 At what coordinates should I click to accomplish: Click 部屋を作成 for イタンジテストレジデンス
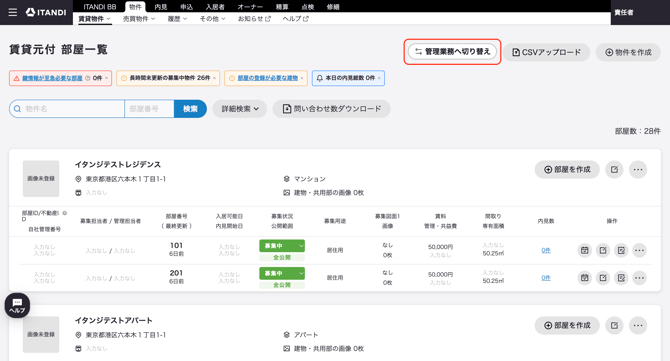567,170
